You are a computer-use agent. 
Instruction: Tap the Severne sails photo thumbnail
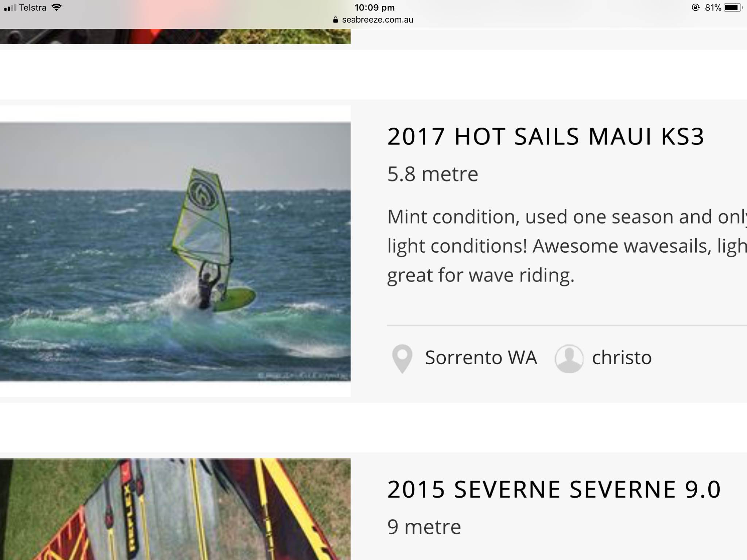(175, 509)
